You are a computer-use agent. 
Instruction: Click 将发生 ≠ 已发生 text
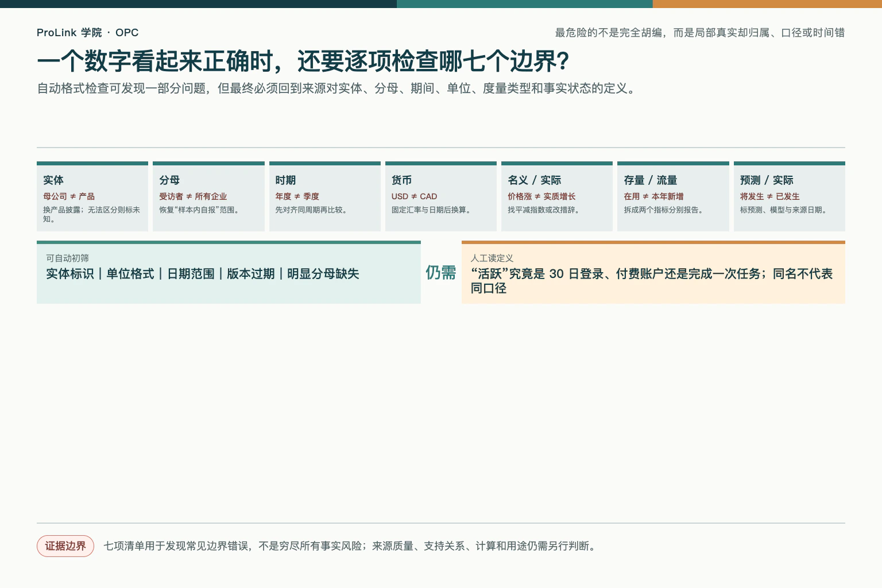769,196
